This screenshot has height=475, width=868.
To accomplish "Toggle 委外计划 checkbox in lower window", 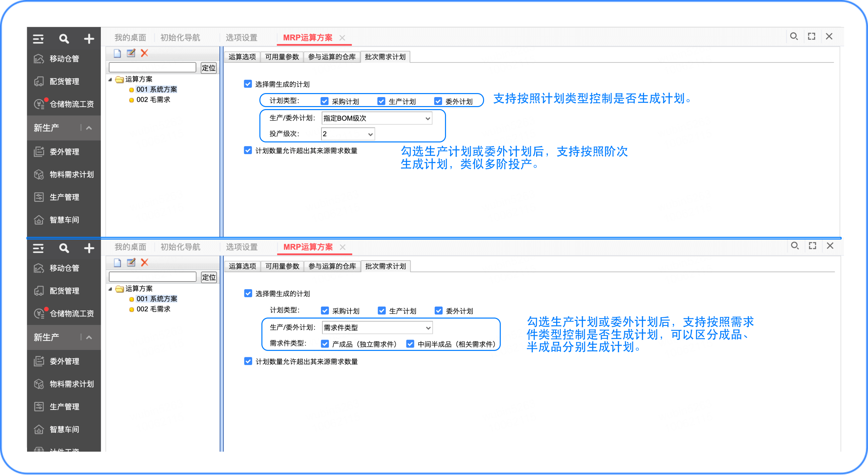I will tap(438, 310).
